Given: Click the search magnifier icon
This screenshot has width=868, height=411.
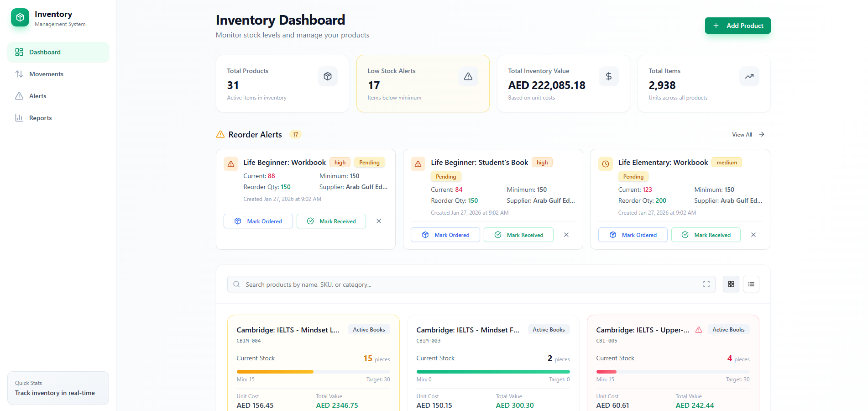Looking at the screenshot, I should click(236, 284).
